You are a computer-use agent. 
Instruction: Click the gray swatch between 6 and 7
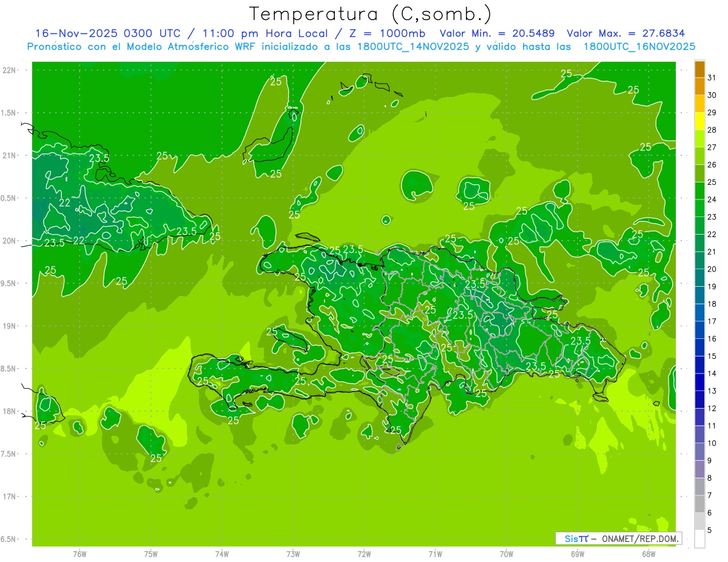[x=699, y=504]
